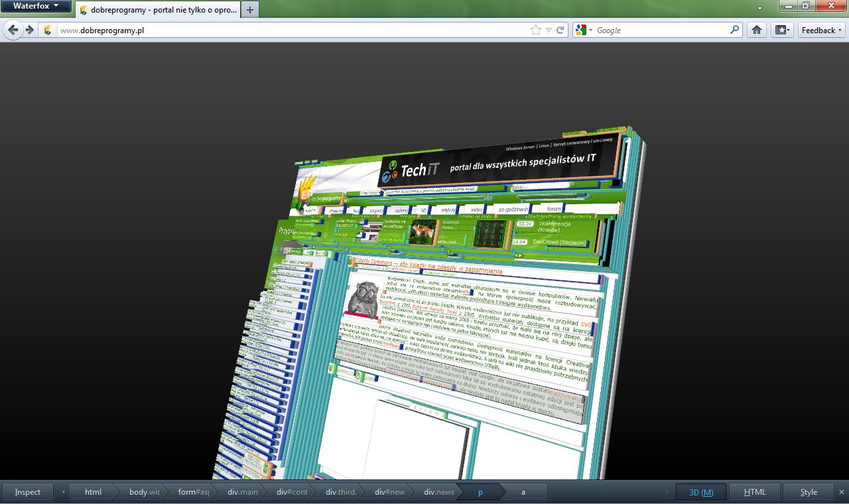Screen dimensions: 849x504
Task: Click the TechIT banner in 3D view
Action: (501, 161)
